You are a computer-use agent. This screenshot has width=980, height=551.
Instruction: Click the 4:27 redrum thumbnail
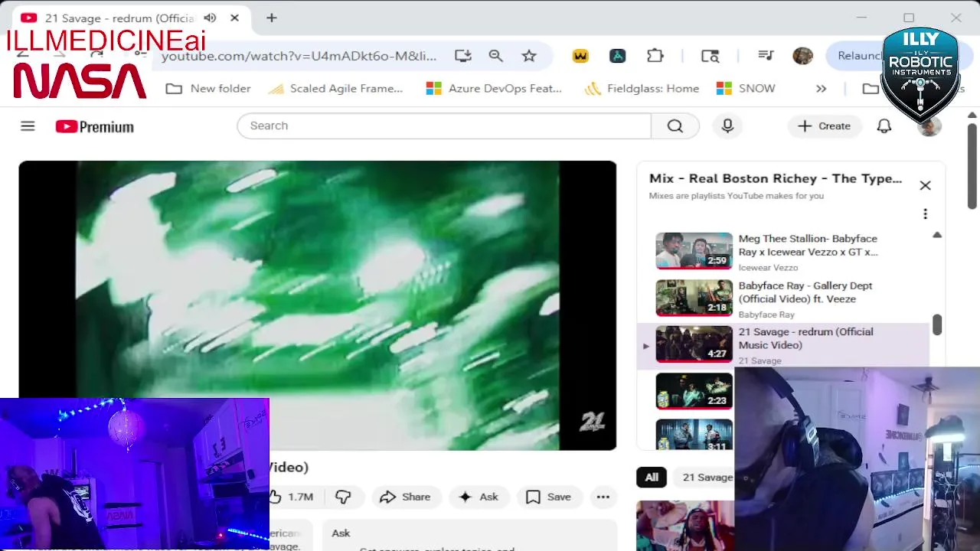694,344
